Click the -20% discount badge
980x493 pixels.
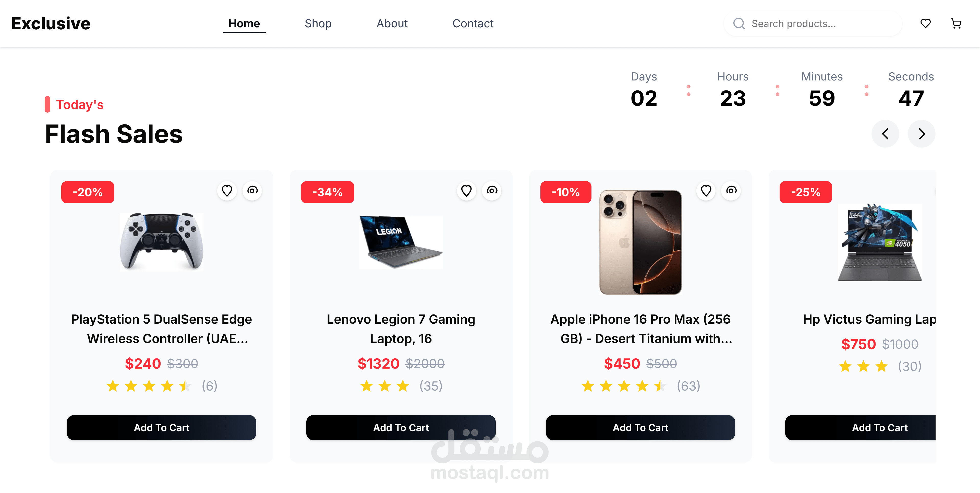point(88,192)
